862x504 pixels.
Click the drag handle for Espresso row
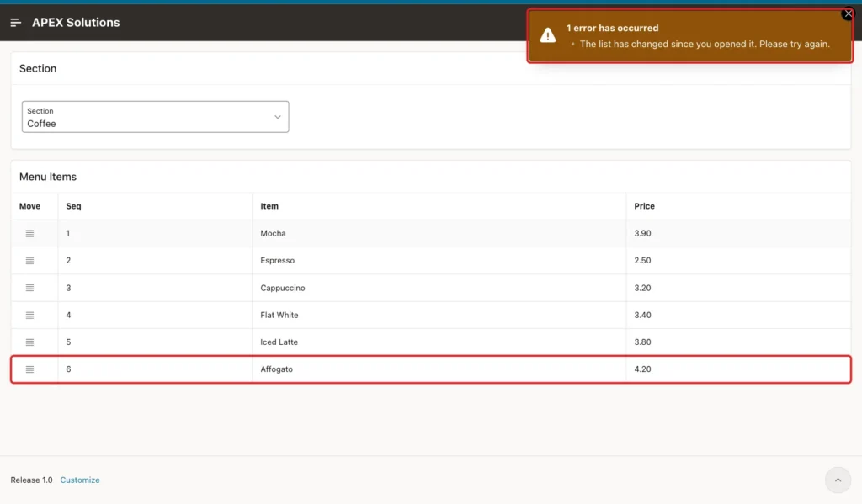[x=29, y=261]
